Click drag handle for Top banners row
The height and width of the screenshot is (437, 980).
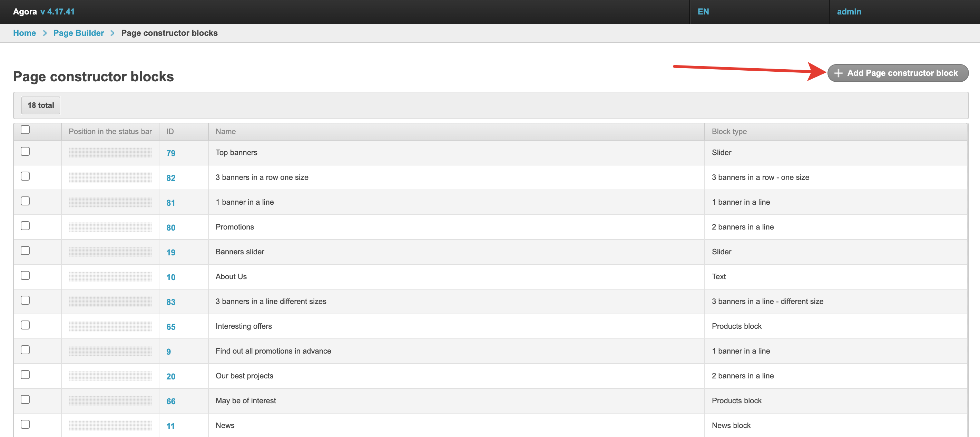(110, 153)
